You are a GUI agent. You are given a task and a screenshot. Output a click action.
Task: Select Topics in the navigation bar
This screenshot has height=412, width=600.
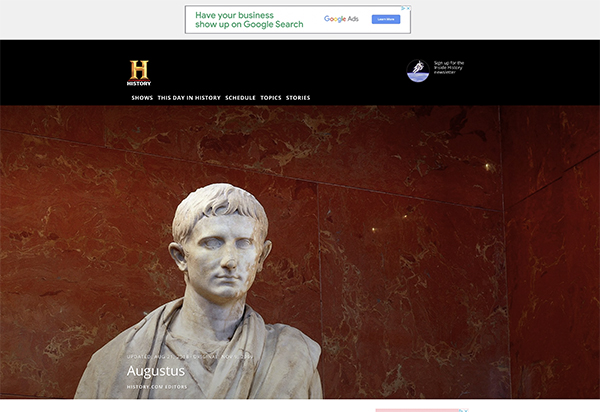pyautogui.click(x=271, y=98)
